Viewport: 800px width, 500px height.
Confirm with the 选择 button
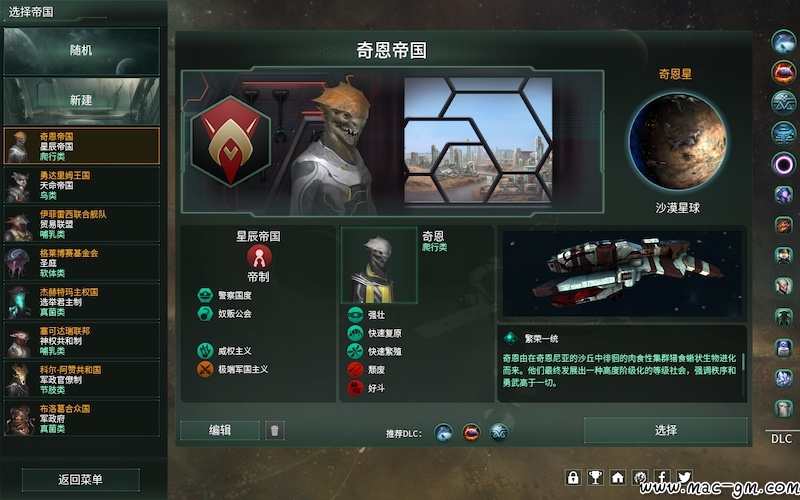(666, 431)
